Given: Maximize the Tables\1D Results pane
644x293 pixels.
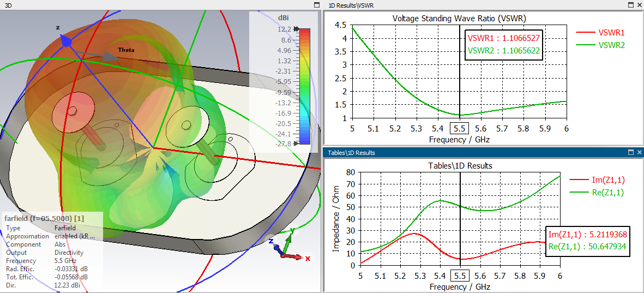Looking at the screenshot, I should pyautogui.click(x=630, y=152).
